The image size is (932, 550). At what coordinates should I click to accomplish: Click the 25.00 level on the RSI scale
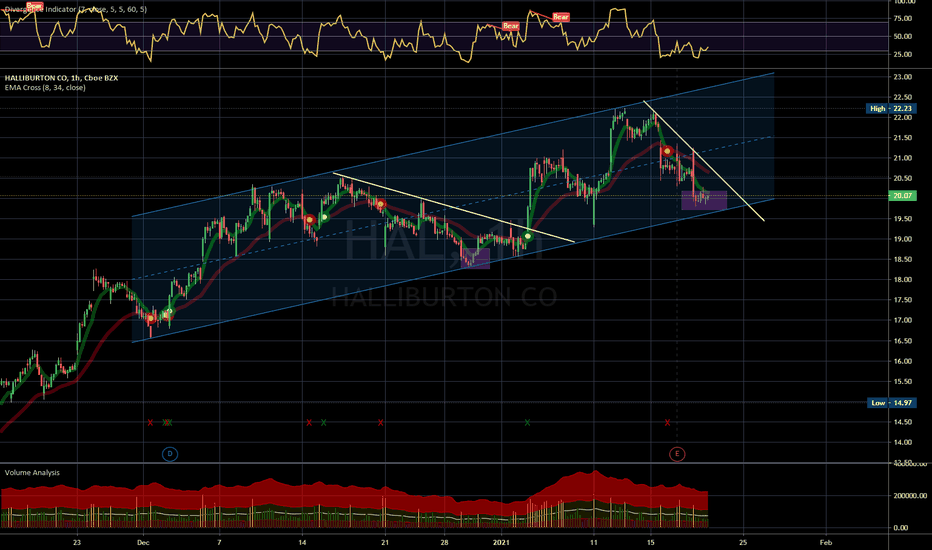pyautogui.click(x=903, y=54)
